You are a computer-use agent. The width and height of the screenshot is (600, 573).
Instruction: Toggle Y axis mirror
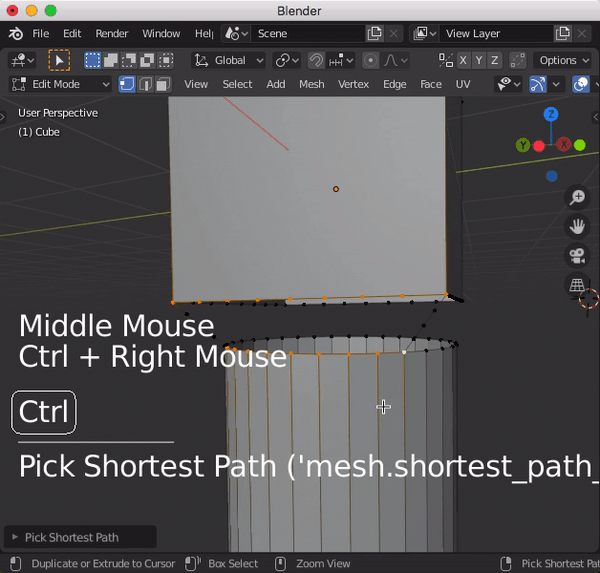pyautogui.click(x=479, y=60)
